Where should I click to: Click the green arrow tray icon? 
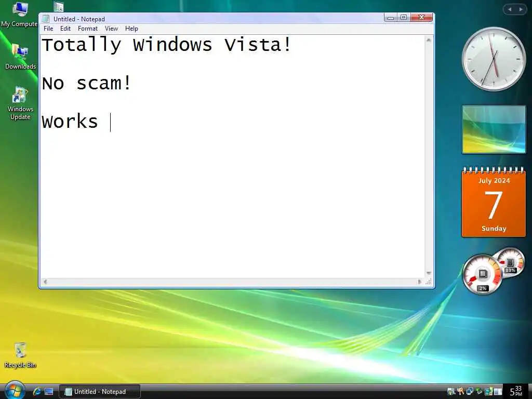point(478,391)
